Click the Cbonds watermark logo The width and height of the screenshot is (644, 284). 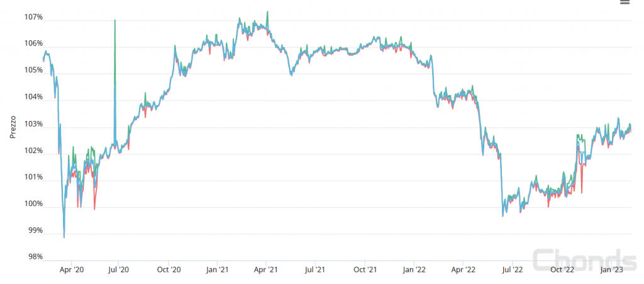(x=584, y=260)
